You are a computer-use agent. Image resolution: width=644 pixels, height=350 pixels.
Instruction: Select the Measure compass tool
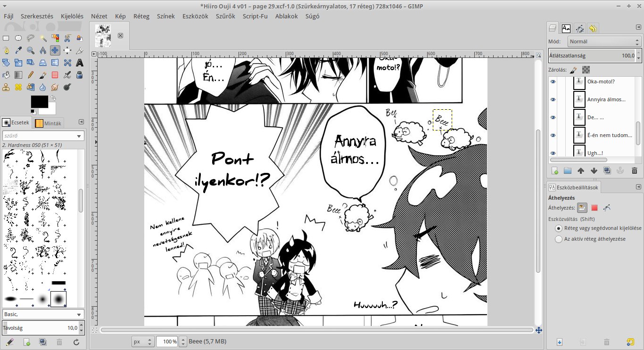[x=43, y=50]
